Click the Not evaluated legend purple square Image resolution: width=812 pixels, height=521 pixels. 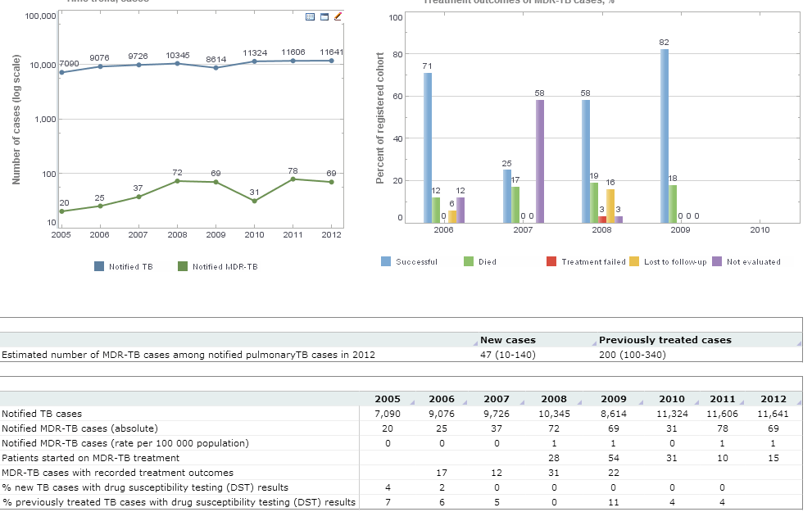point(717,261)
